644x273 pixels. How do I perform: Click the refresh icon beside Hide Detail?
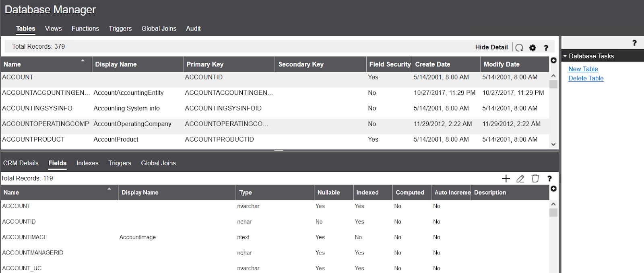point(520,47)
